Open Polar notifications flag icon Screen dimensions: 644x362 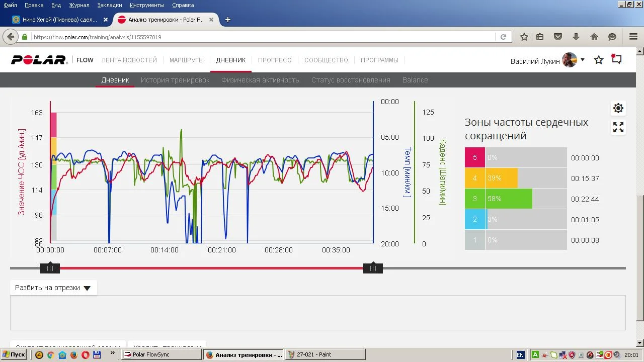[x=616, y=59]
